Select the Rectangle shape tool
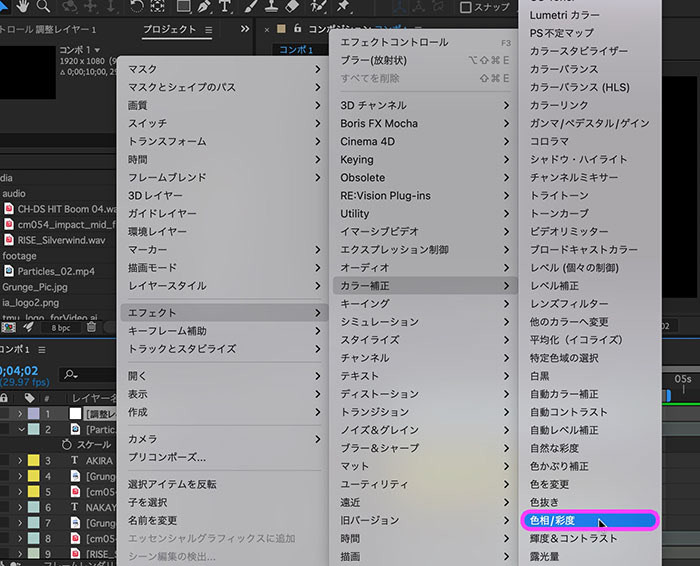The height and width of the screenshot is (566, 700). [x=183, y=6]
